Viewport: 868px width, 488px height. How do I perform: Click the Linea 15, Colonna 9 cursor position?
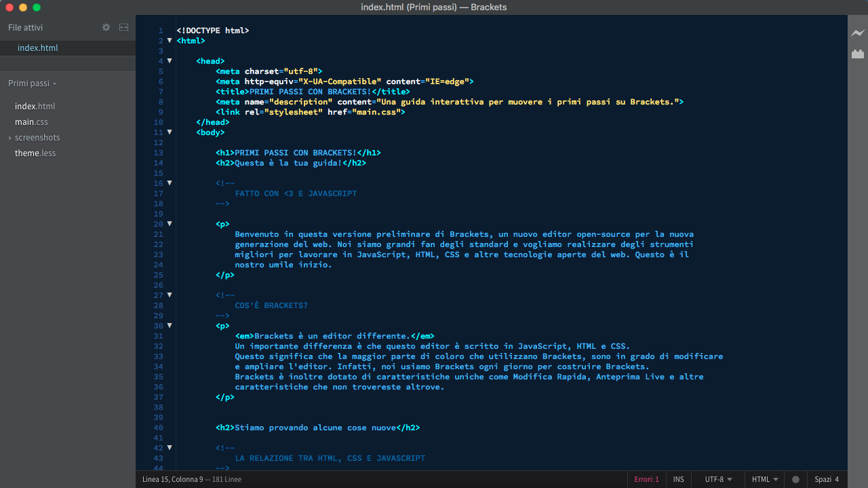pos(172,479)
